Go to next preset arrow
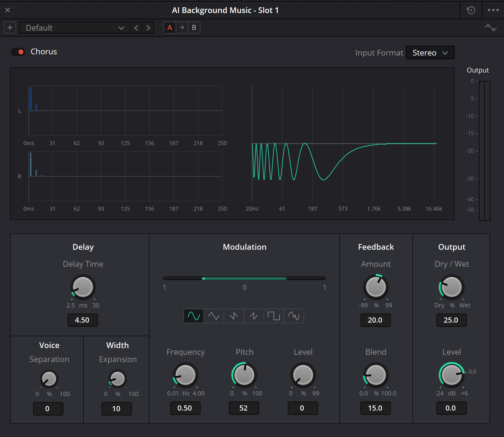 [148, 28]
